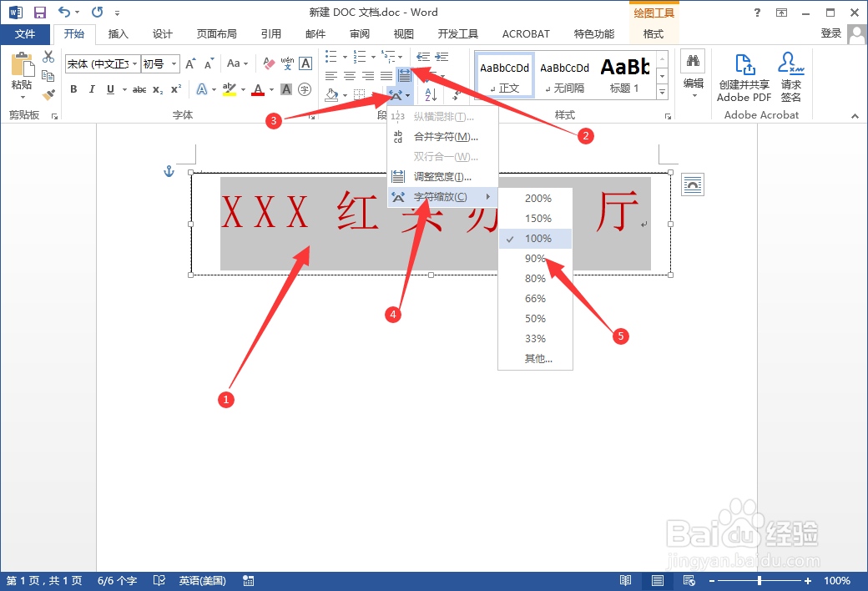Select the Text Highlight Color icon
This screenshot has width=868, height=591.
pyautogui.click(x=230, y=89)
